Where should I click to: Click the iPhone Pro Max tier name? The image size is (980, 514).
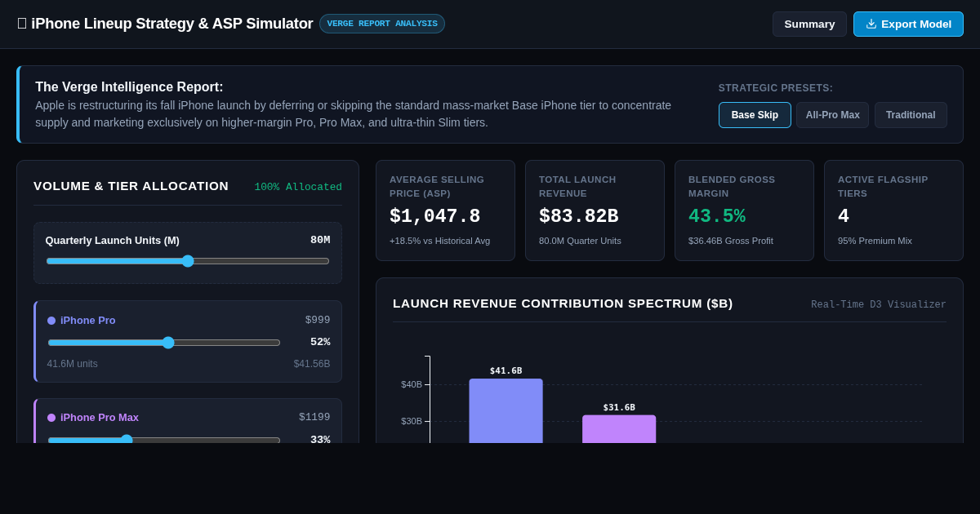point(100,418)
